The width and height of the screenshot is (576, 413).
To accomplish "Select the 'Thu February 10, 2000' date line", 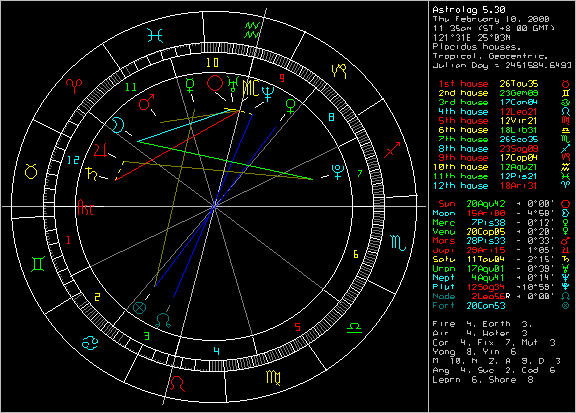I will [491, 19].
